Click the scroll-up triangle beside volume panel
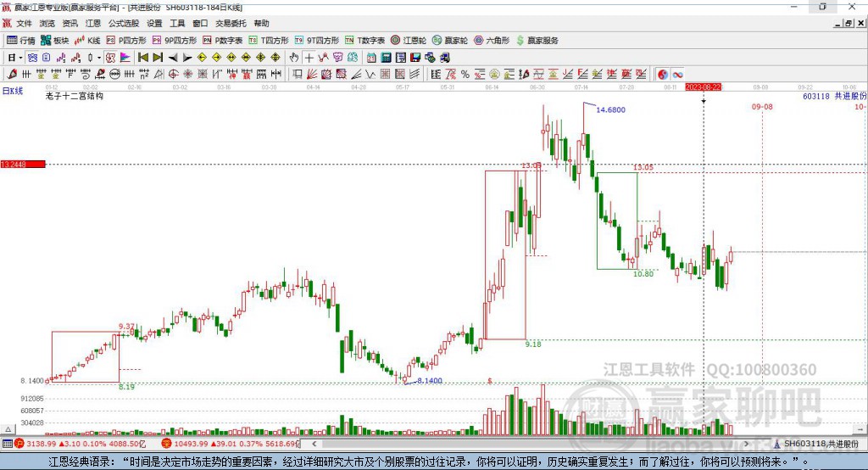The height and width of the screenshot is (470, 868). pyautogui.click(x=8, y=429)
